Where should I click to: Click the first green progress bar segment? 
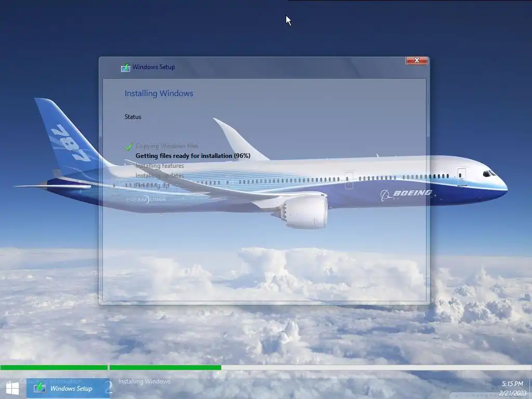tap(54, 367)
